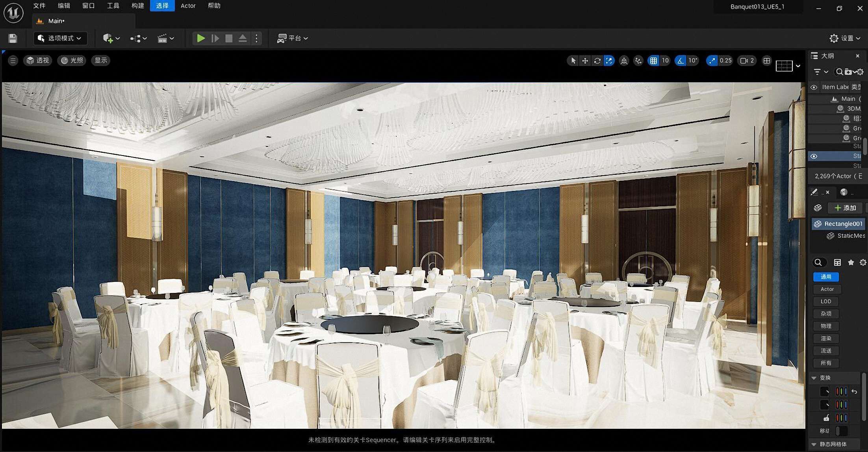Select the 通用 filter in details
This screenshot has width=868, height=452.
click(826, 277)
